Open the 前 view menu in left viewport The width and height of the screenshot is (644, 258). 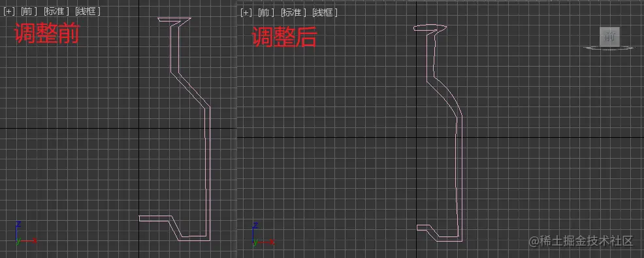(29, 12)
